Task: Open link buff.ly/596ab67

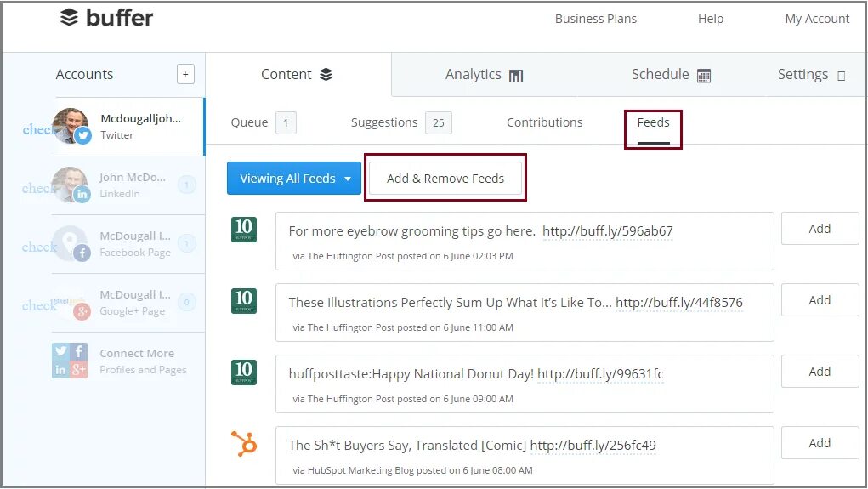Action: (x=608, y=231)
